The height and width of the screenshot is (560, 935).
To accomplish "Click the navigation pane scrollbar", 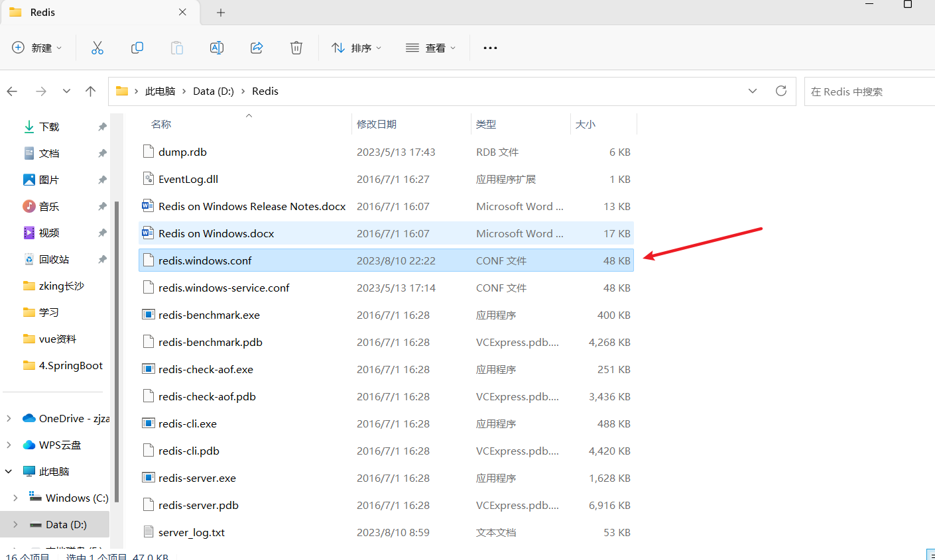I will pyautogui.click(x=117, y=351).
